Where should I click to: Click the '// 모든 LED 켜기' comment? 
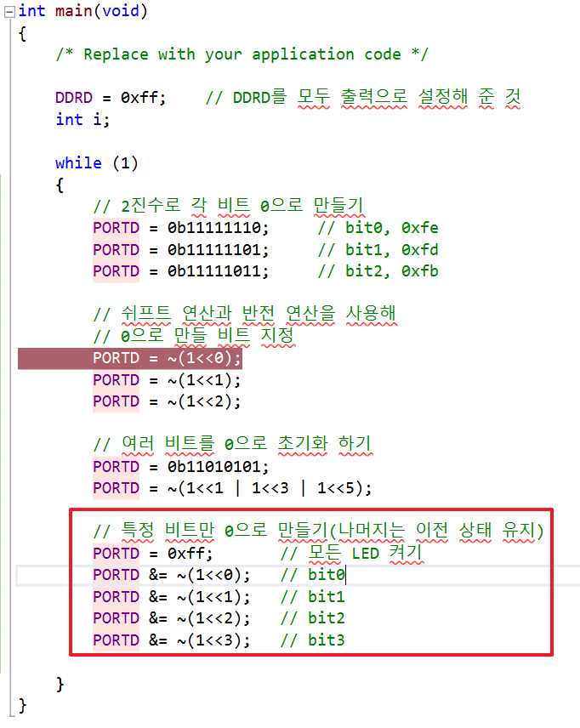[x=352, y=553]
